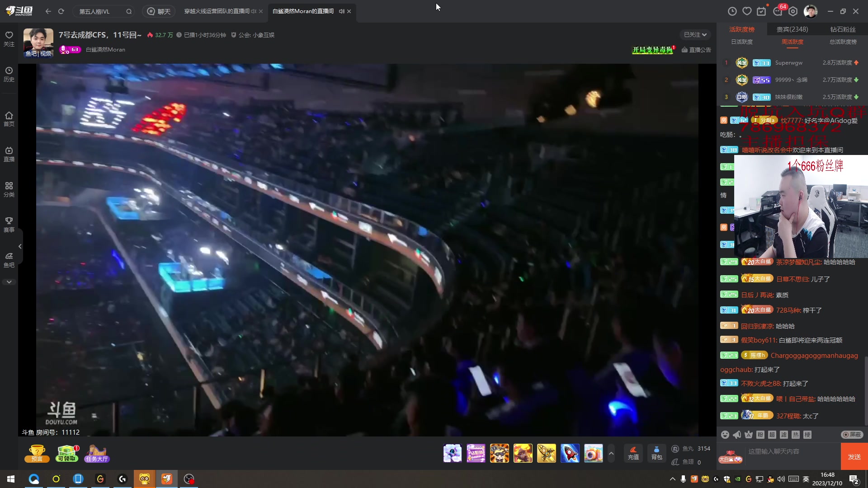Select the camera gift icon
Image resolution: width=868 pixels, height=488 pixels.
(x=593, y=453)
